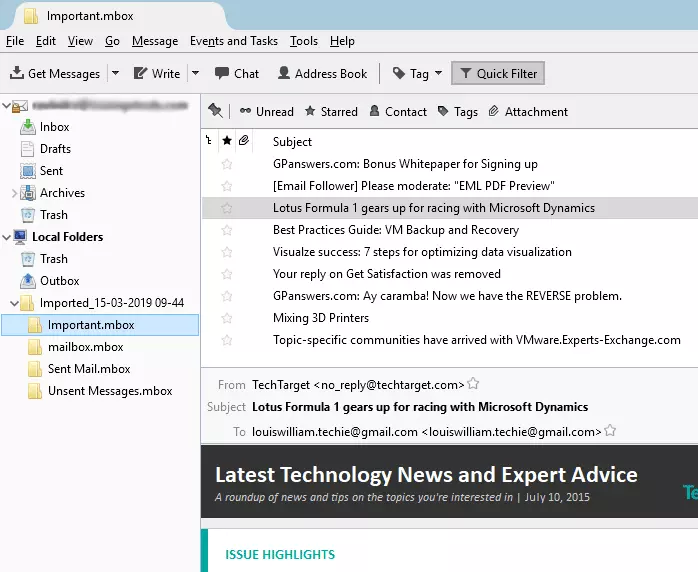Screen dimensions: 698x572
Task: Toggle the Attachment quick filter
Action: coord(528,112)
